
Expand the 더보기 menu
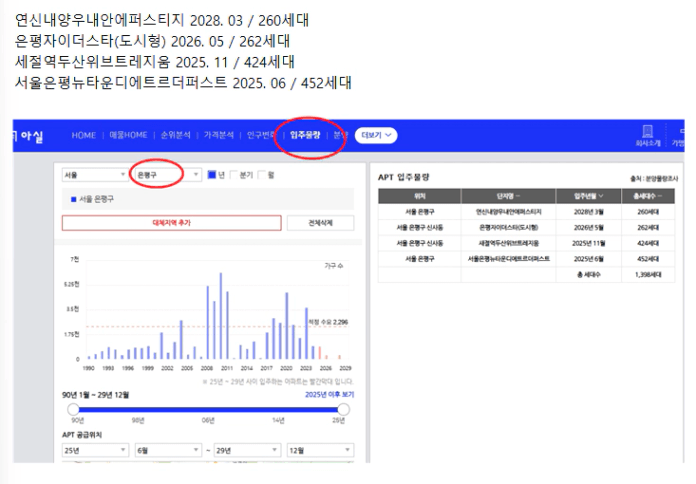click(376, 135)
